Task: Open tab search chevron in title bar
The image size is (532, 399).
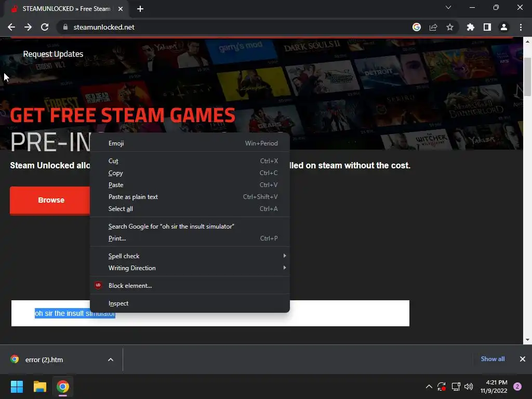Action: 448,7
